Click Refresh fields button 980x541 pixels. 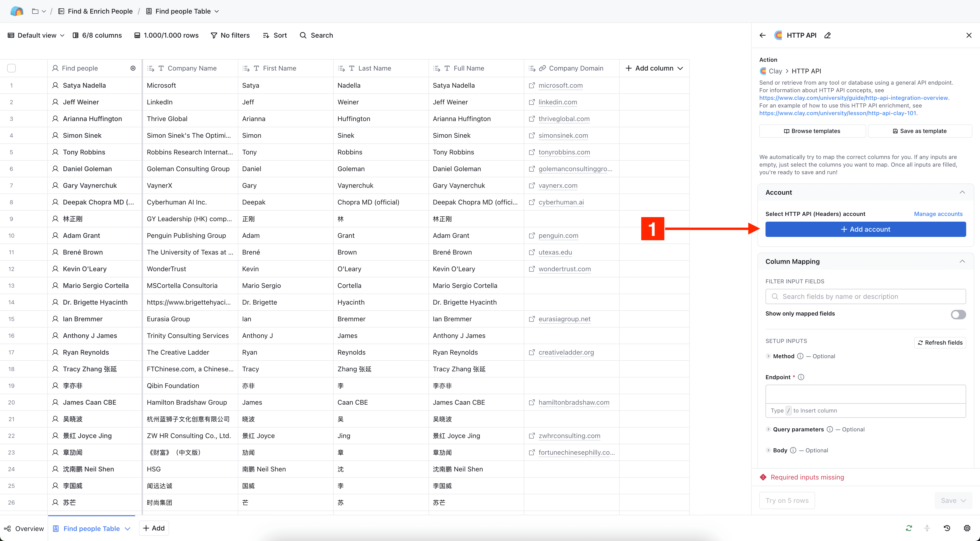(940, 342)
